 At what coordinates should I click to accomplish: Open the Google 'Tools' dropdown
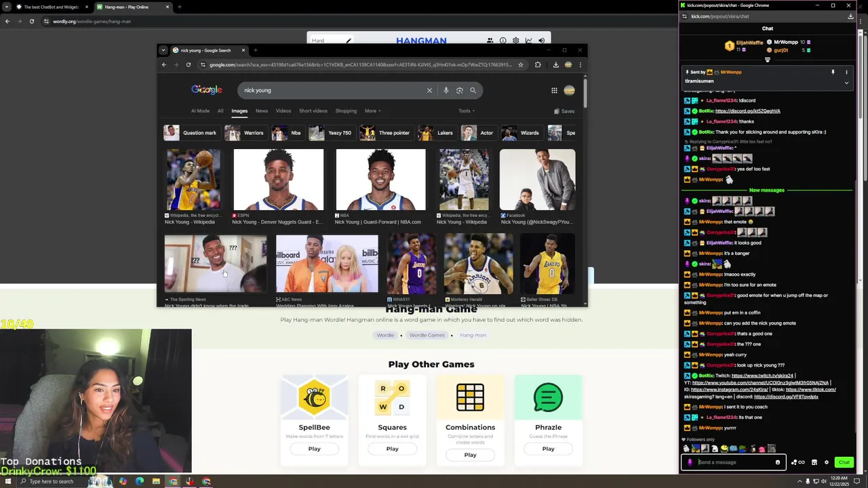click(x=467, y=111)
